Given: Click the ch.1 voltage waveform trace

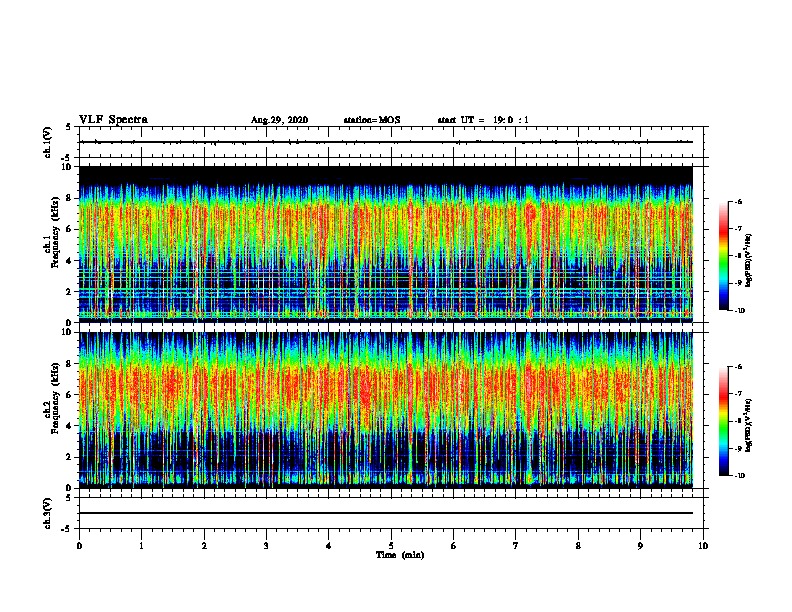Looking at the screenshot, I should pyautogui.click(x=386, y=142).
